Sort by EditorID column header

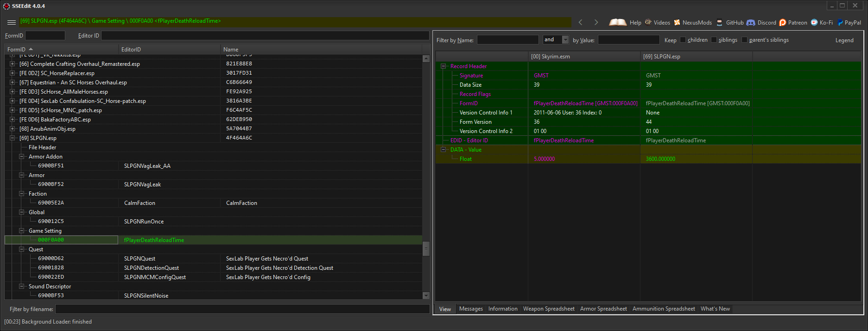(x=169, y=50)
